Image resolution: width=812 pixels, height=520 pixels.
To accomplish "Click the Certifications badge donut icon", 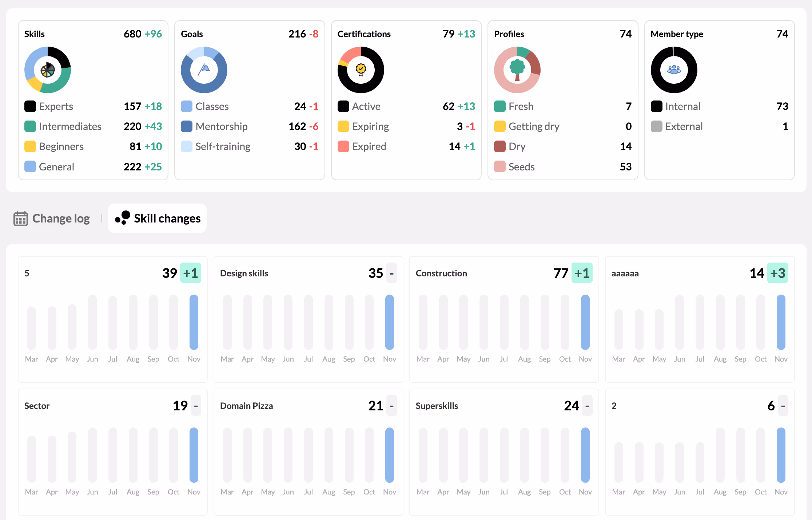I will click(x=361, y=70).
